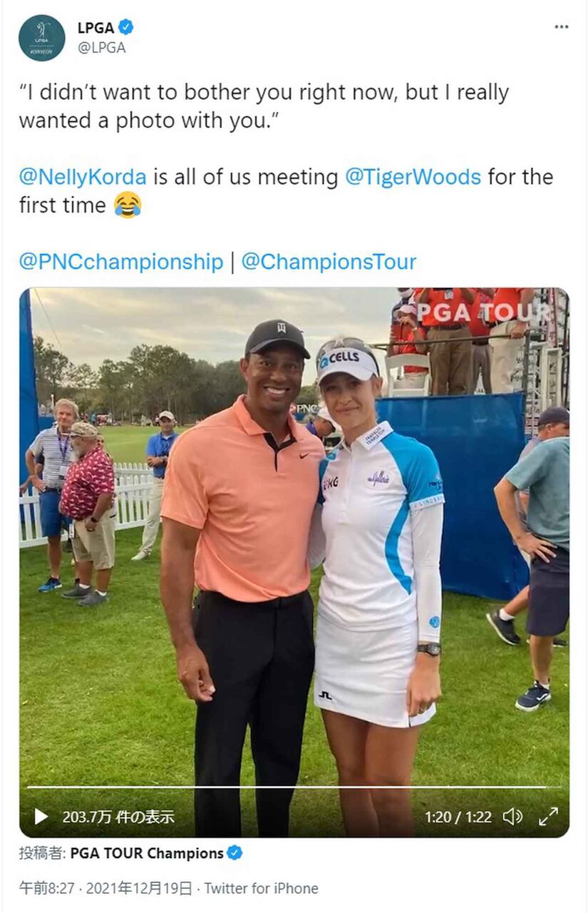The image size is (588, 913).
Task: Click the Twitter for iPhone source label
Action: (x=262, y=888)
